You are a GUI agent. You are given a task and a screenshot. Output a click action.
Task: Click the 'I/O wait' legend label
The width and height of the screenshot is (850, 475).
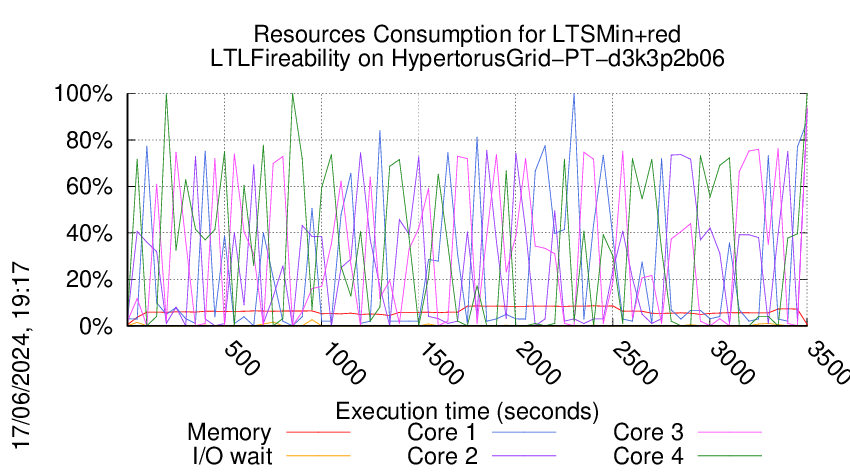tap(233, 457)
